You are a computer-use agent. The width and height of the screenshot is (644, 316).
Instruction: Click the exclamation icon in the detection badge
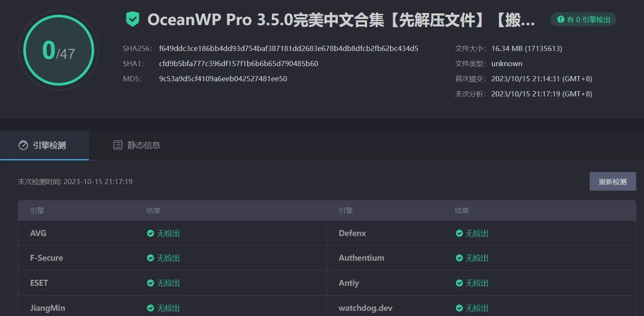click(561, 19)
